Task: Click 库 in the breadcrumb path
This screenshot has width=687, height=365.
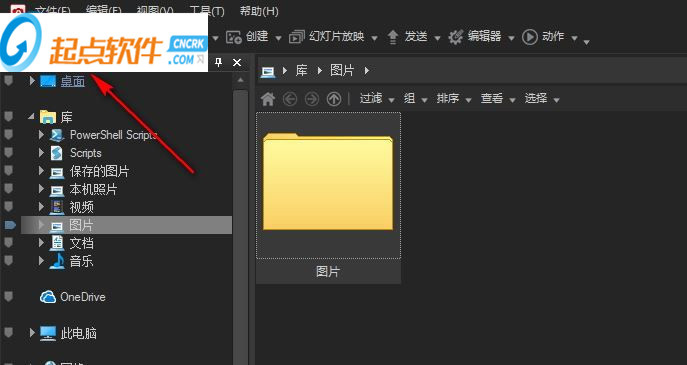Action: [301, 71]
